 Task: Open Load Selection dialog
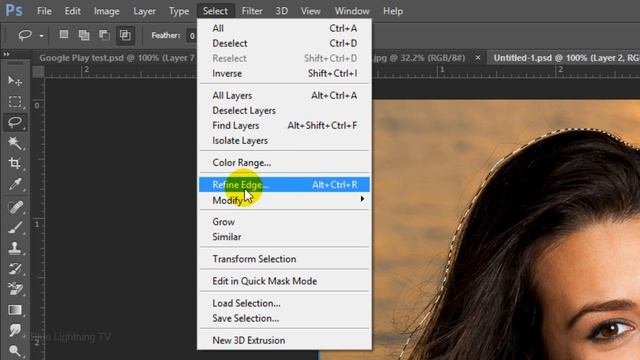click(x=284, y=303)
